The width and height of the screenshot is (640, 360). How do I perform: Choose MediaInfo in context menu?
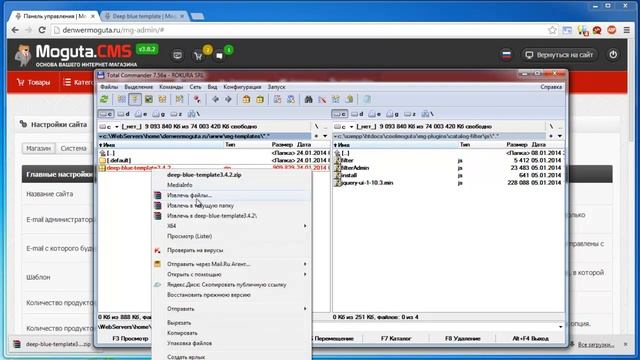click(231, 185)
